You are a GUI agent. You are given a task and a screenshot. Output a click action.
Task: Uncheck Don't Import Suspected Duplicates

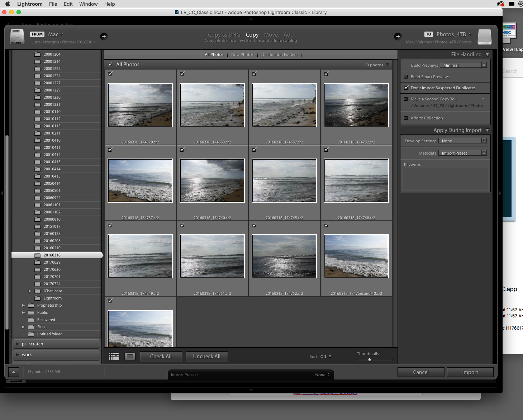coord(406,88)
